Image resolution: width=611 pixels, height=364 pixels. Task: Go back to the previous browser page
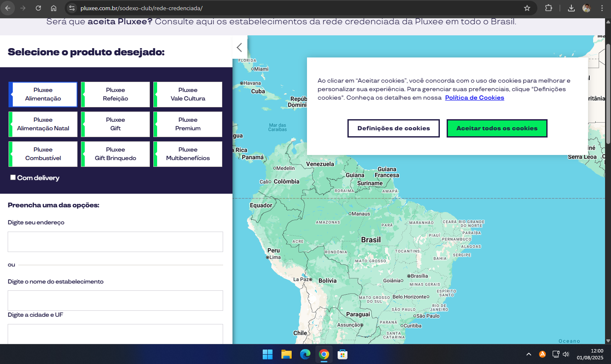(x=8, y=8)
